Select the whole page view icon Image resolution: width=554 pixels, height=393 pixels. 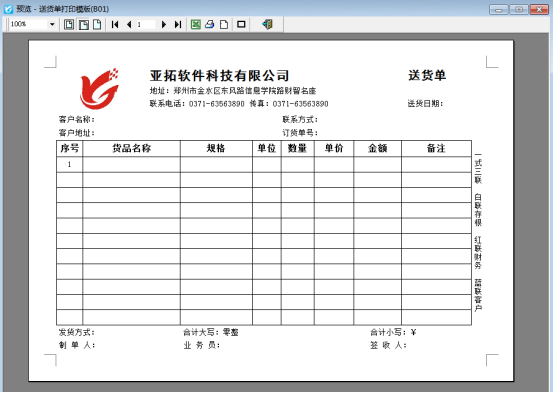tap(97, 24)
